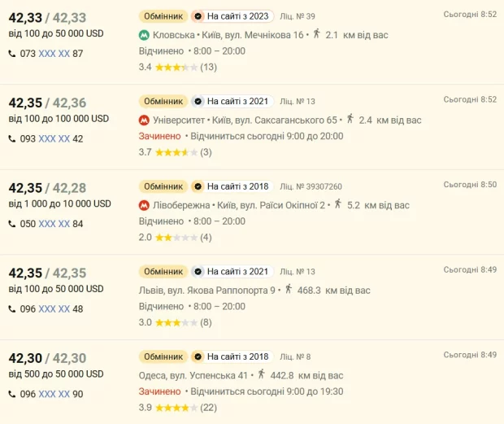Click the walking icon beside 468.3 км

(x=287, y=289)
